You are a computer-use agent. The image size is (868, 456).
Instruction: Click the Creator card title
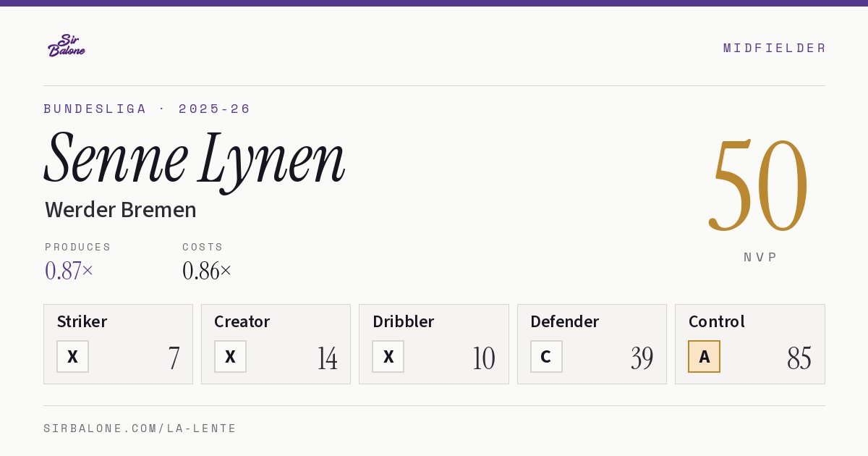point(242,321)
